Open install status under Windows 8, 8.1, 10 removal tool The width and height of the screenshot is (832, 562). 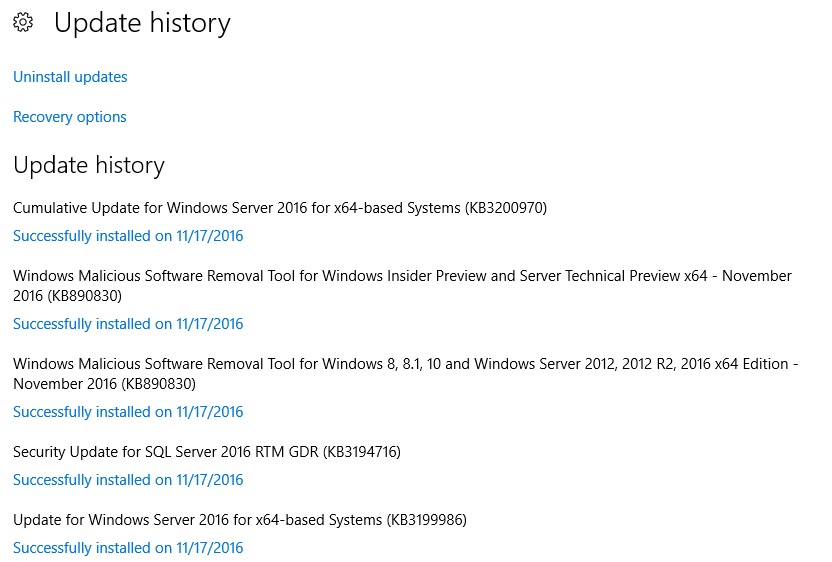point(128,412)
